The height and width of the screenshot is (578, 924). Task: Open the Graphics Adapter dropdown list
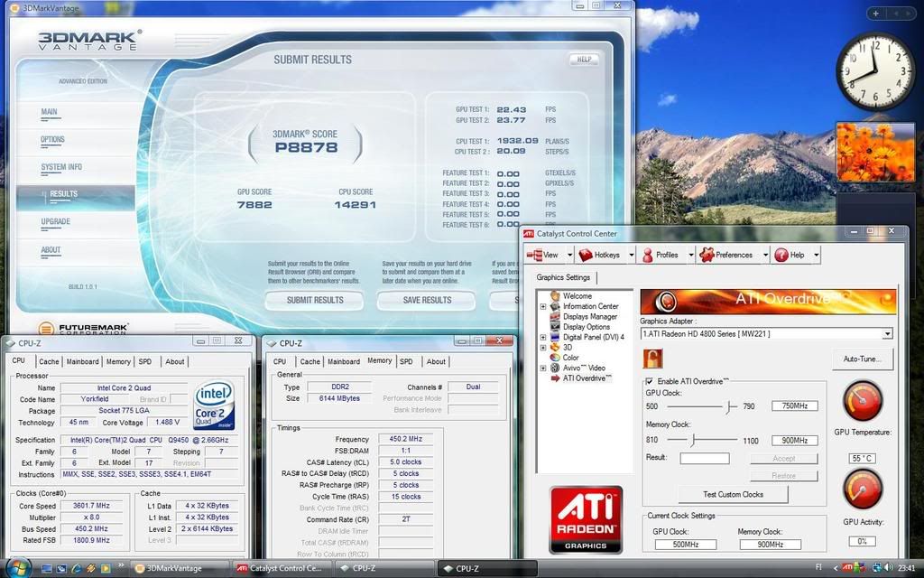coord(887,334)
